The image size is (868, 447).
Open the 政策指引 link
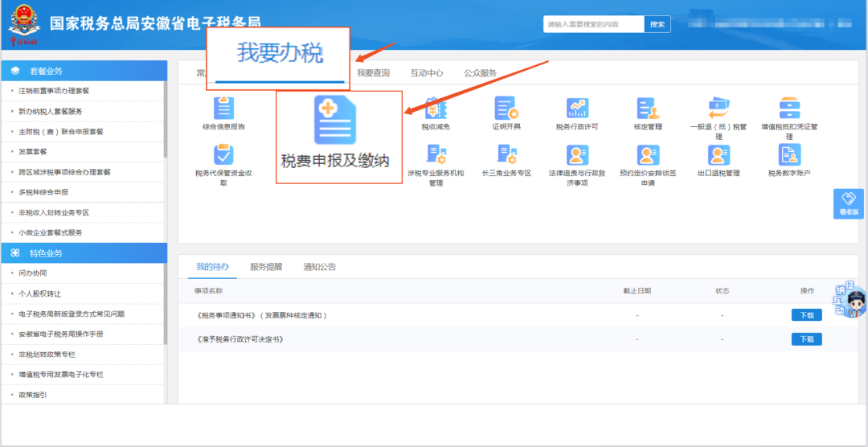(33, 395)
